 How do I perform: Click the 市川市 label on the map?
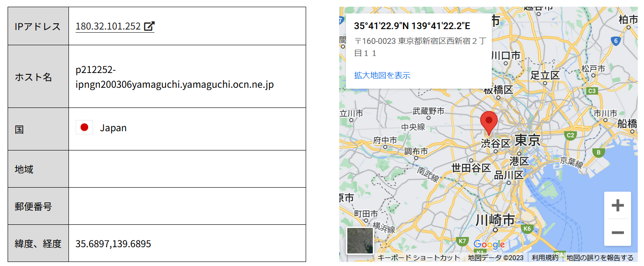[x=605, y=113]
